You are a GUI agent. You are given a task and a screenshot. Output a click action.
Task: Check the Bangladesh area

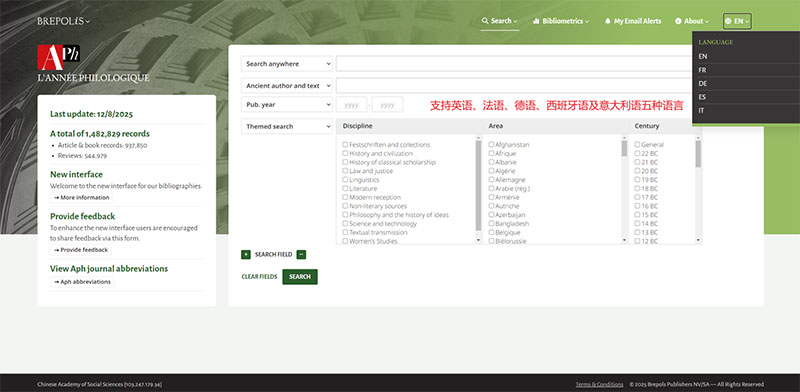pyautogui.click(x=491, y=224)
